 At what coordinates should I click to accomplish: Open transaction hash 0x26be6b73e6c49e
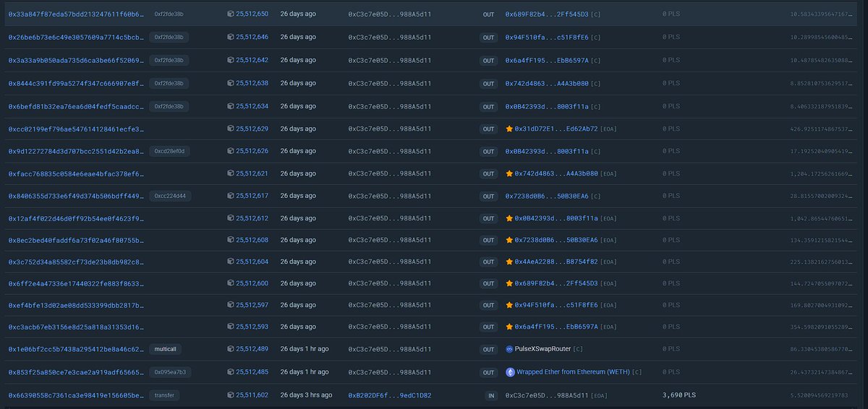click(76, 37)
